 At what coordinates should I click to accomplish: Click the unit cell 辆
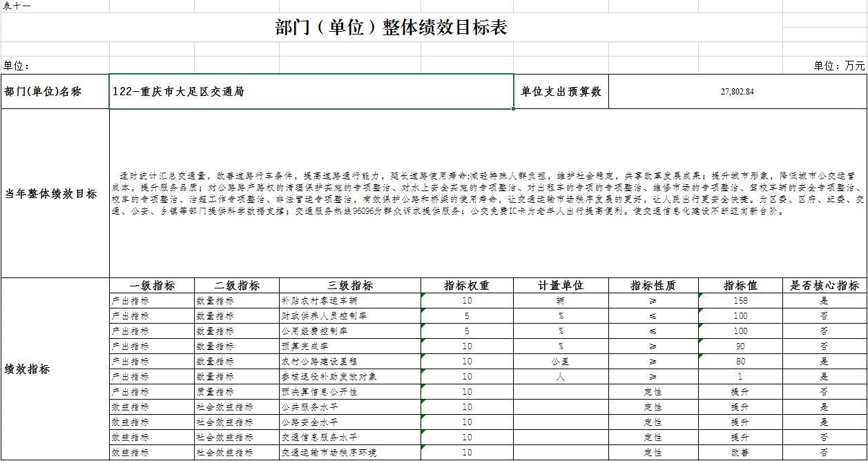coord(561,301)
